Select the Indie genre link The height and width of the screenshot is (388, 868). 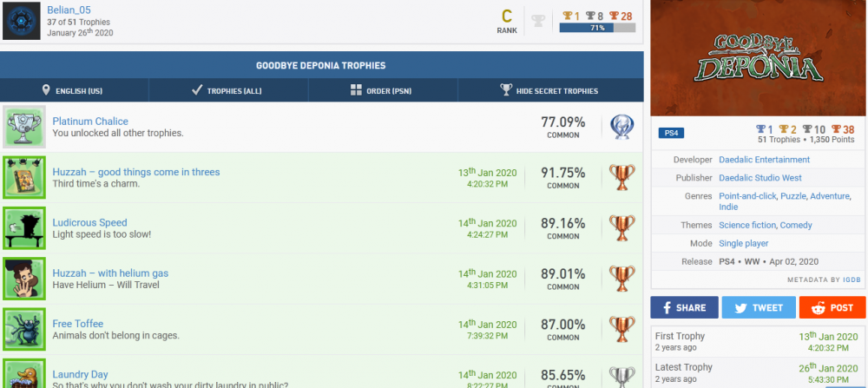click(728, 207)
